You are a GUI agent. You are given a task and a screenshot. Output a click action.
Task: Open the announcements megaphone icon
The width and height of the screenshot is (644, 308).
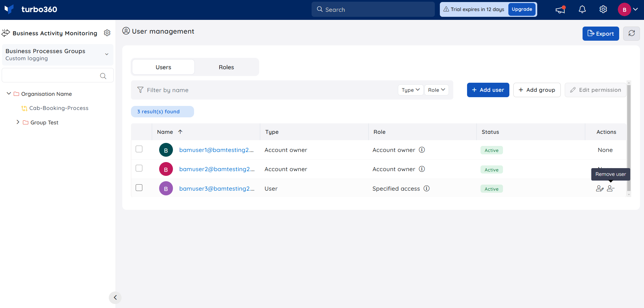(x=560, y=9)
